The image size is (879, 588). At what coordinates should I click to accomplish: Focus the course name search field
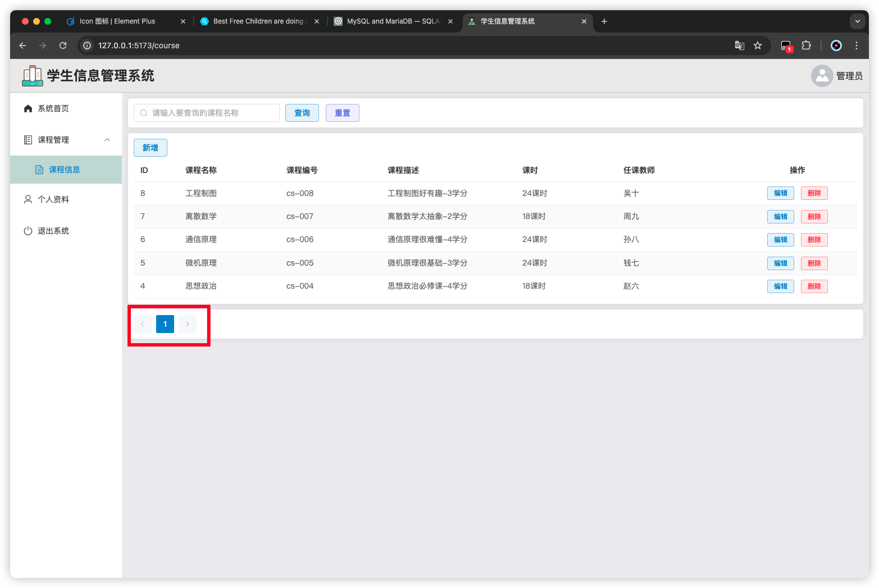(x=207, y=113)
